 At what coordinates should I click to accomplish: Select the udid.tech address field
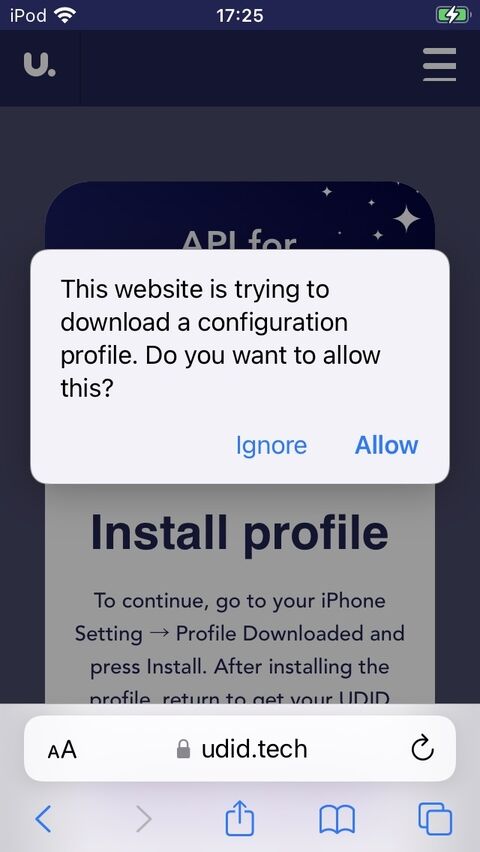click(240, 749)
